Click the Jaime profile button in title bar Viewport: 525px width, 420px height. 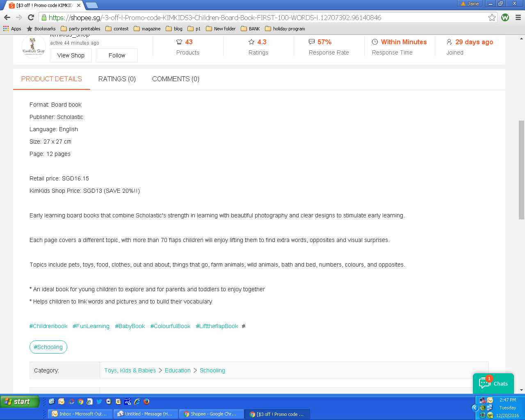(x=470, y=4)
